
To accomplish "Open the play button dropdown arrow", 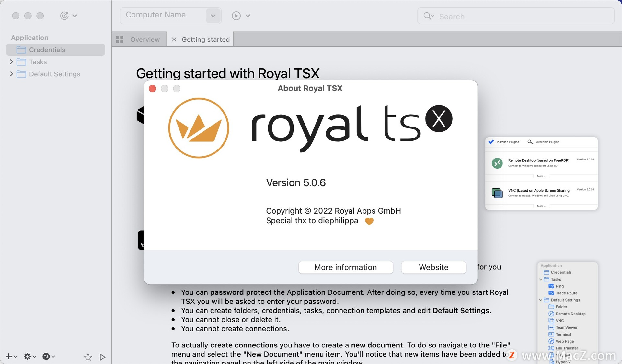I will pos(248,16).
